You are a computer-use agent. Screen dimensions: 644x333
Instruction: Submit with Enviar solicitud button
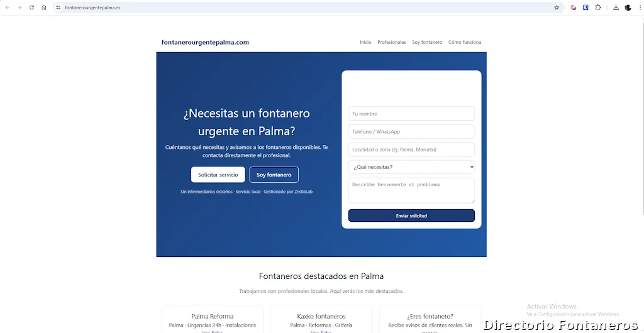pyautogui.click(x=411, y=216)
